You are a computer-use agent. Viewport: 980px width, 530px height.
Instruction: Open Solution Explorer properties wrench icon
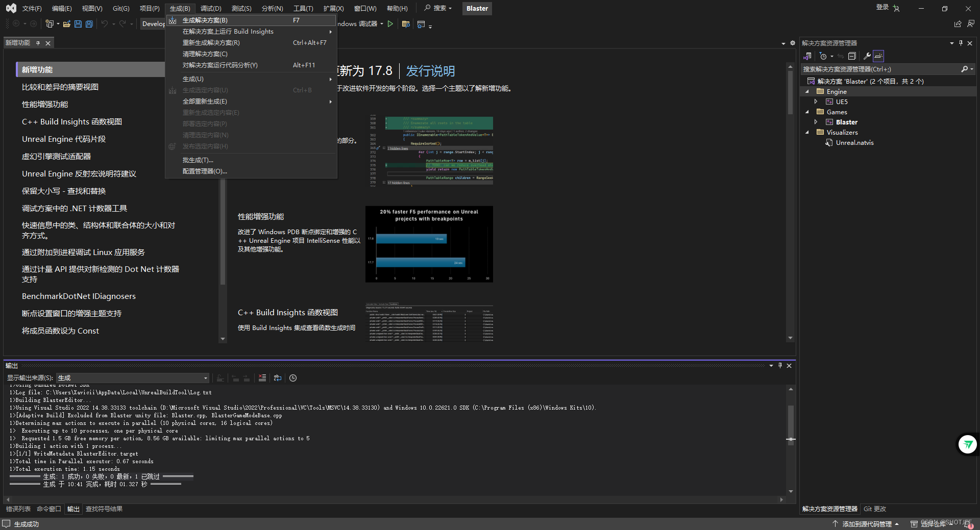tap(868, 56)
